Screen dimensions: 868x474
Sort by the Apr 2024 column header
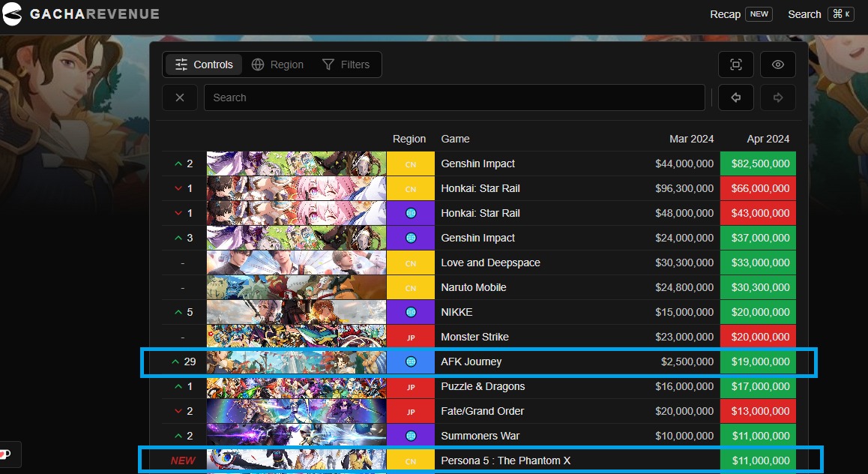(x=768, y=139)
